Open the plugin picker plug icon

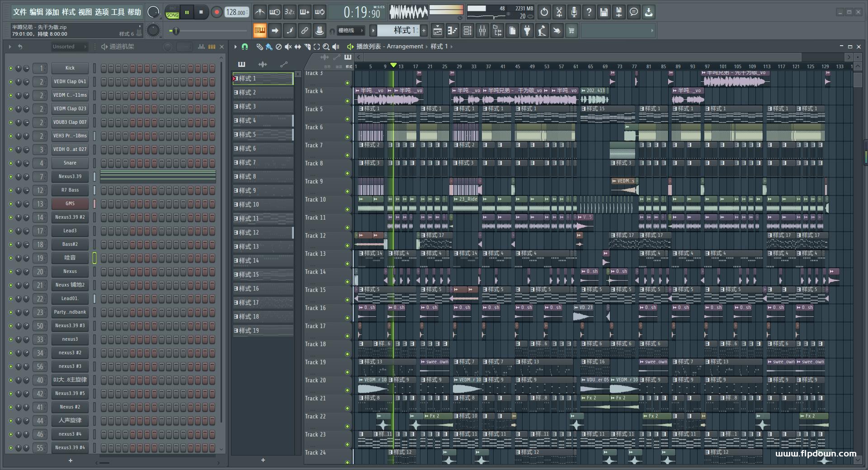pos(527,31)
